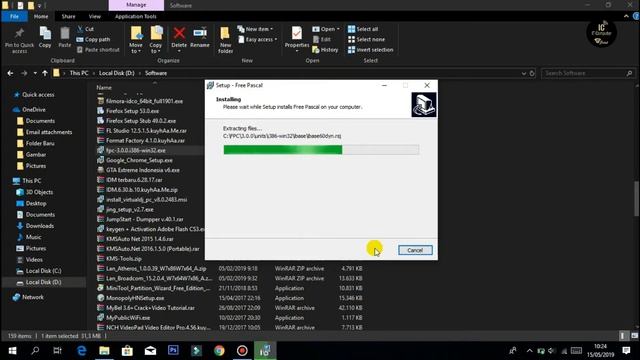Click Select none in ribbon
Viewport: 640px width, 360px height.
click(366, 40)
